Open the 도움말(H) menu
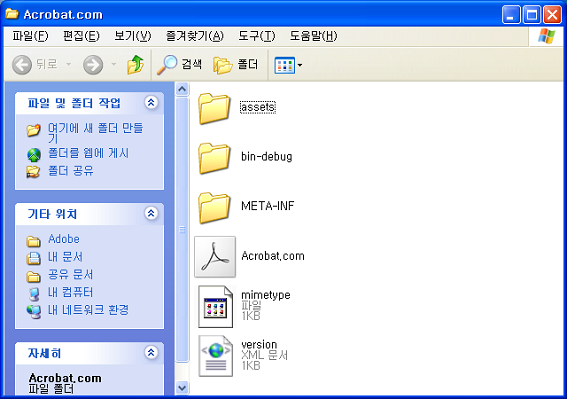Image resolution: width=567 pixels, height=399 pixels. [x=313, y=36]
